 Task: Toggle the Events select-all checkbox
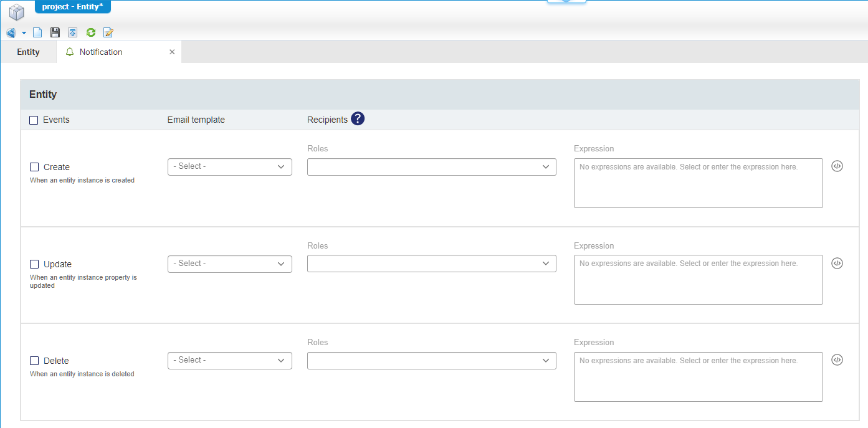(x=34, y=120)
